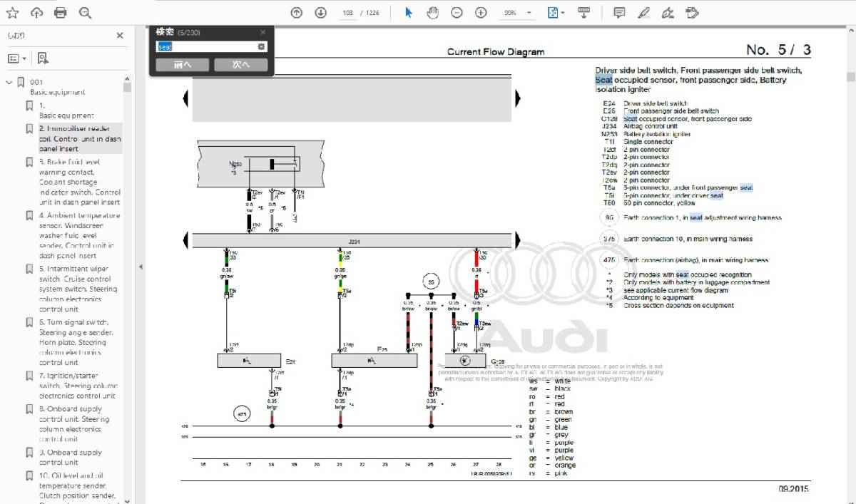
Task: Activate the selection arrow tool
Action: click(409, 13)
